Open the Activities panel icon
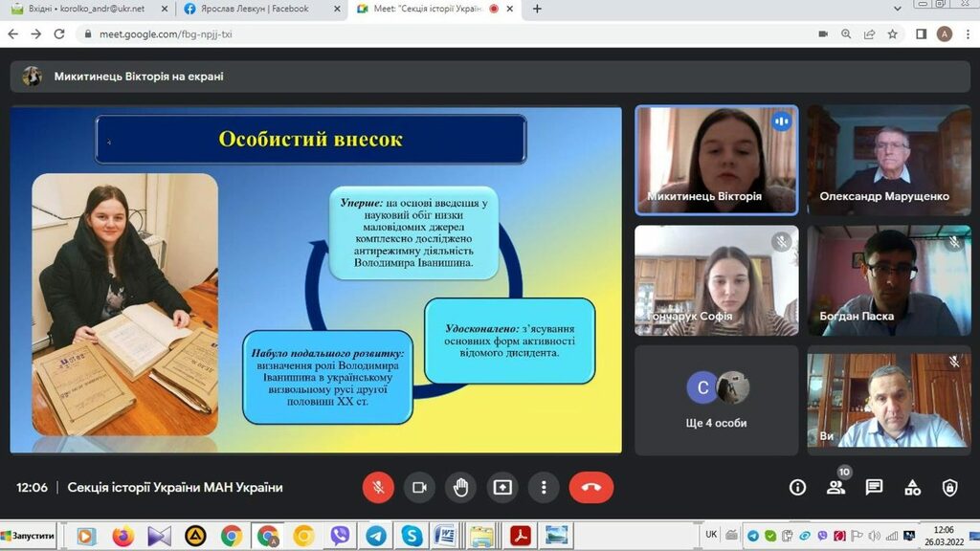980x551 pixels. (x=912, y=487)
